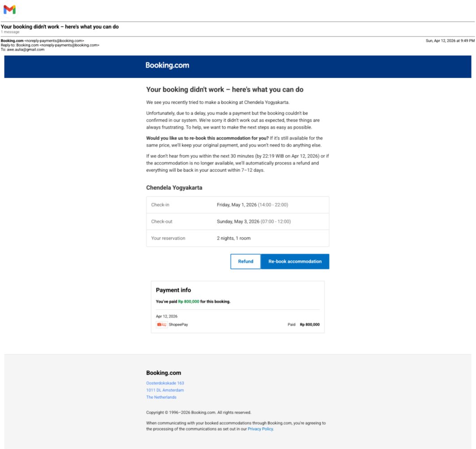Viewport: 476px width, 449px height.
Task: Click the Re-book accommodation button
Action: (x=295, y=261)
